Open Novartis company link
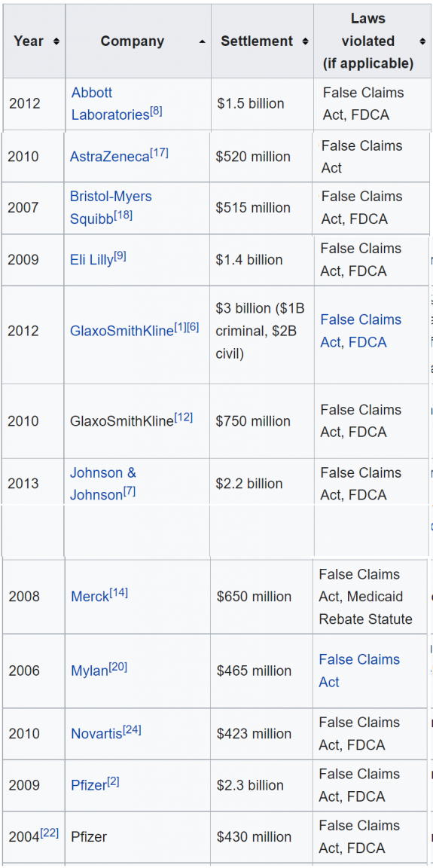The image size is (433, 868). [96, 734]
